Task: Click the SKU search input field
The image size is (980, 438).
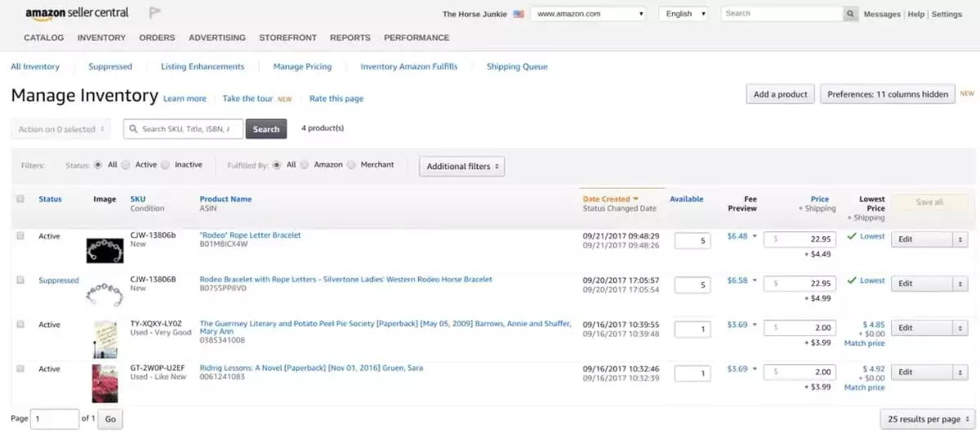Action: pos(183,129)
